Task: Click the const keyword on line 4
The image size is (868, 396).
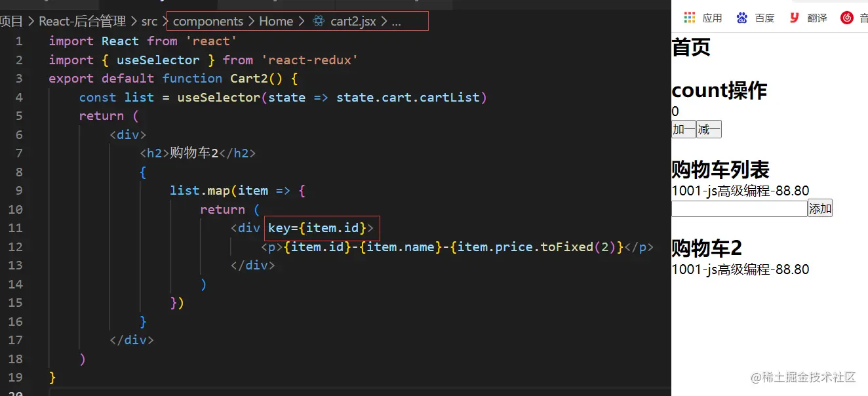Action: (x=98, y=97)
